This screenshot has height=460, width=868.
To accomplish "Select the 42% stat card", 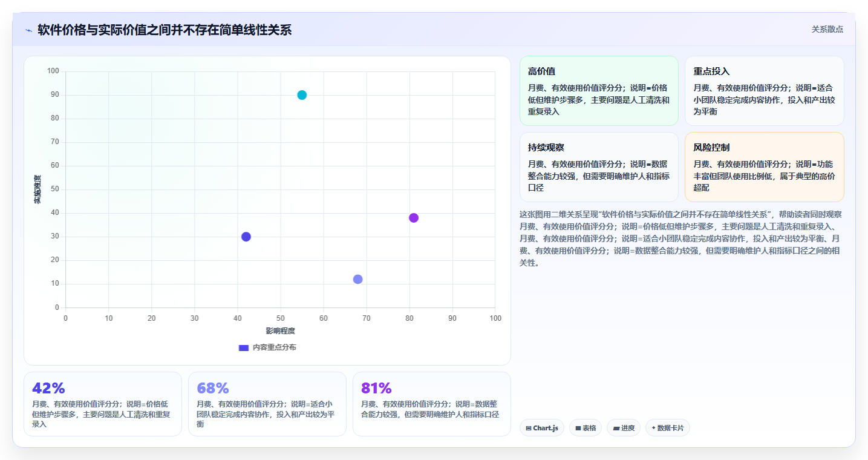I will [103, 404].
